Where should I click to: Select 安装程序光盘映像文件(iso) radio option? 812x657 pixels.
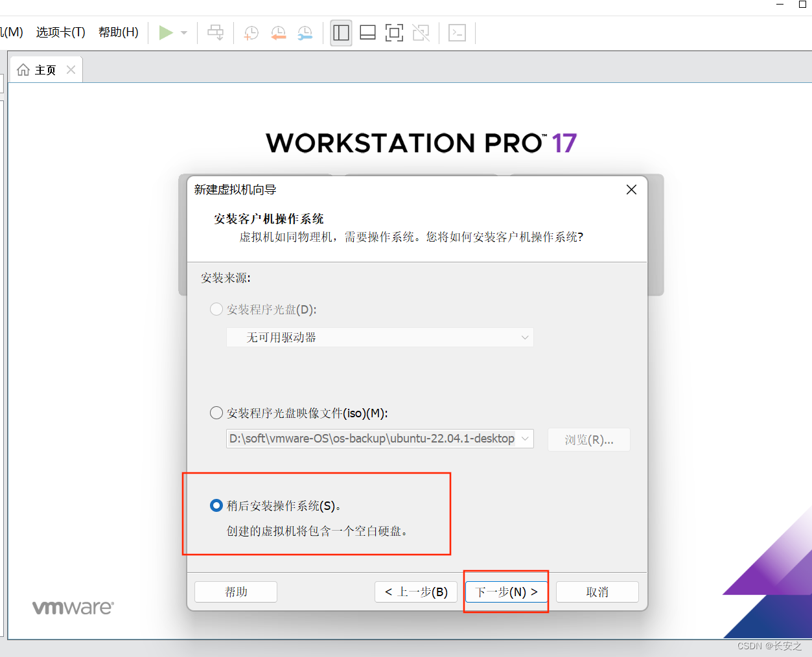(x=216, y=413)
